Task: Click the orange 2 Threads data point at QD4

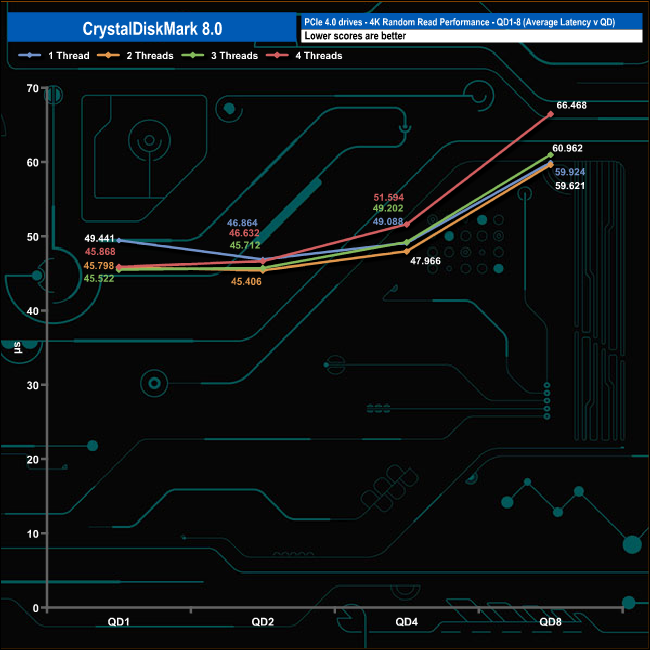Action: 407,251
